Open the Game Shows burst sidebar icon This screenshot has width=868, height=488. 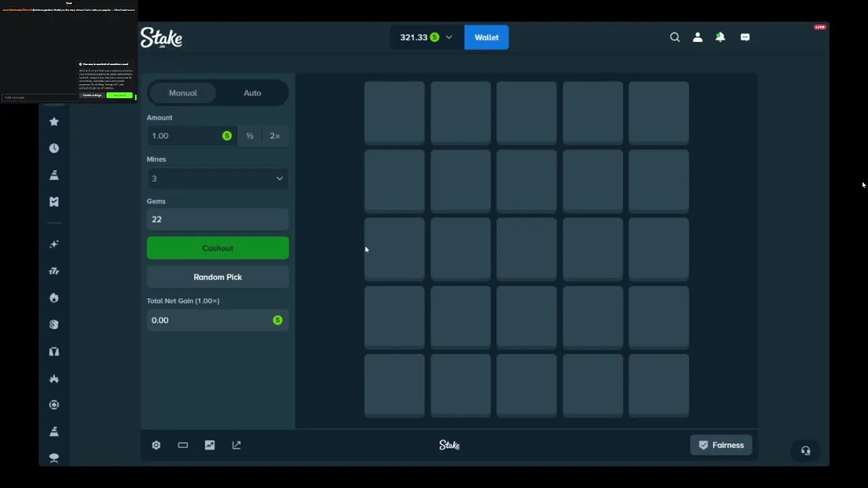[54, 378]
